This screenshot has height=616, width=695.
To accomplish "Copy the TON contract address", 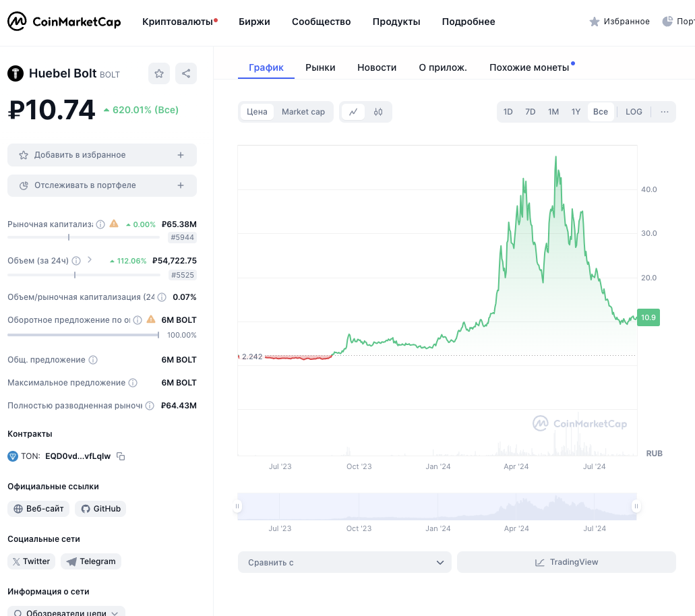I will pyautogui.click(x=121, y=456).
